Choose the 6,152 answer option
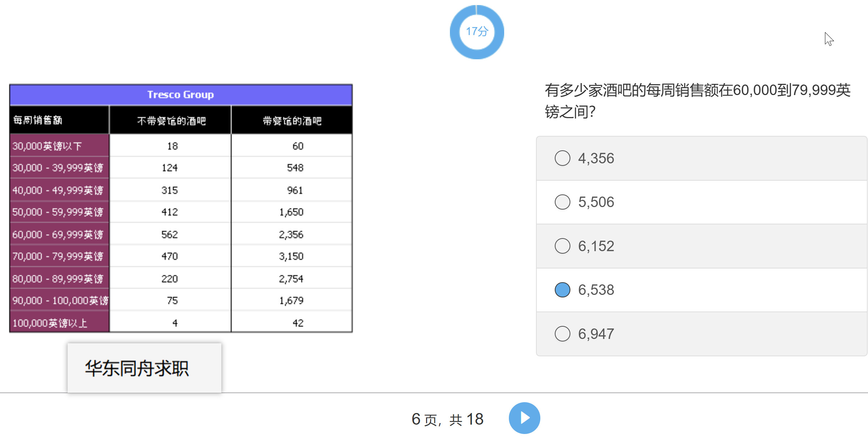Viewport: 868px width, 447px height. (x=562, y=246)
